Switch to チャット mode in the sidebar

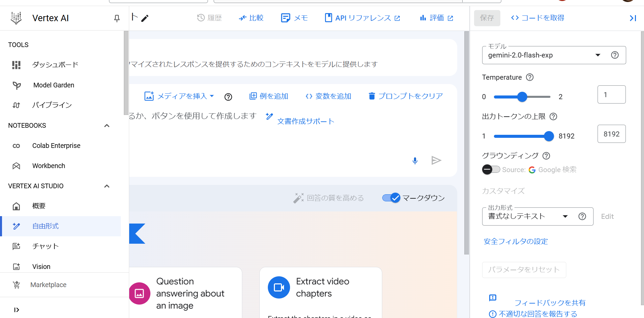[x=45, y=246]
